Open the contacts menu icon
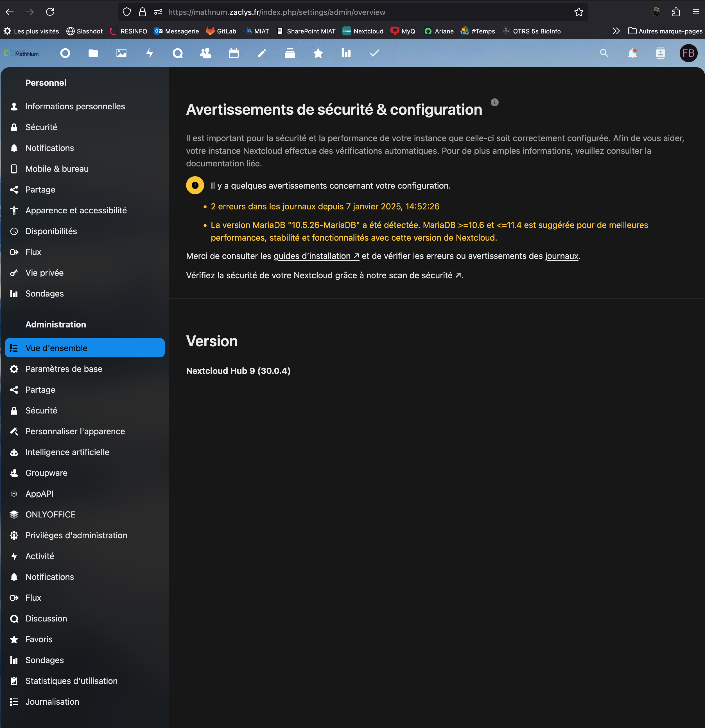 click(x=660, y=53)
